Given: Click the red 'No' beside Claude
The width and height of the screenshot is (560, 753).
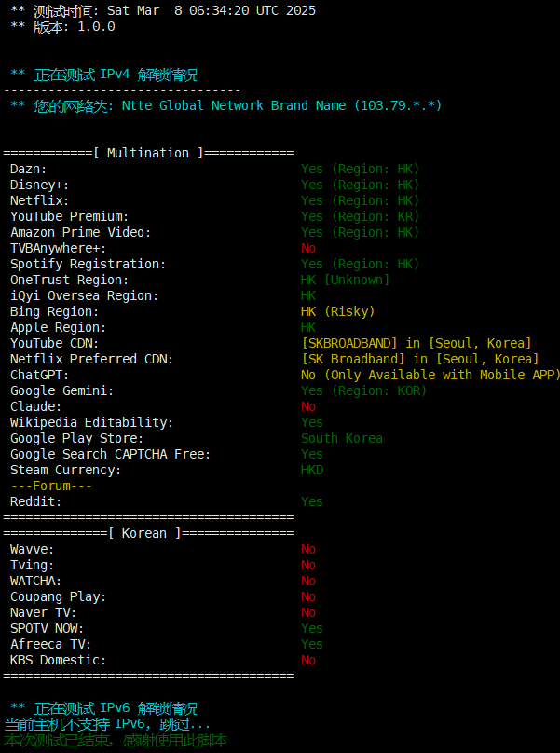Looking at the screenshot, I should (308, 406).
